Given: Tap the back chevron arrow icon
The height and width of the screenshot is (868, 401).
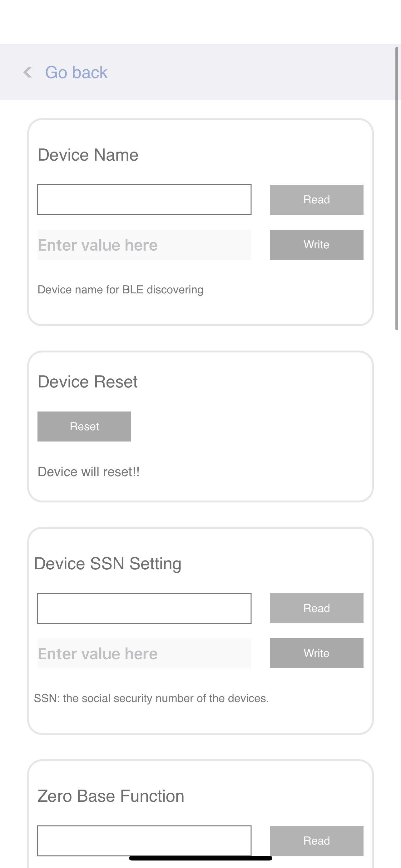Looking at the screenshot, I should point(27,72).
